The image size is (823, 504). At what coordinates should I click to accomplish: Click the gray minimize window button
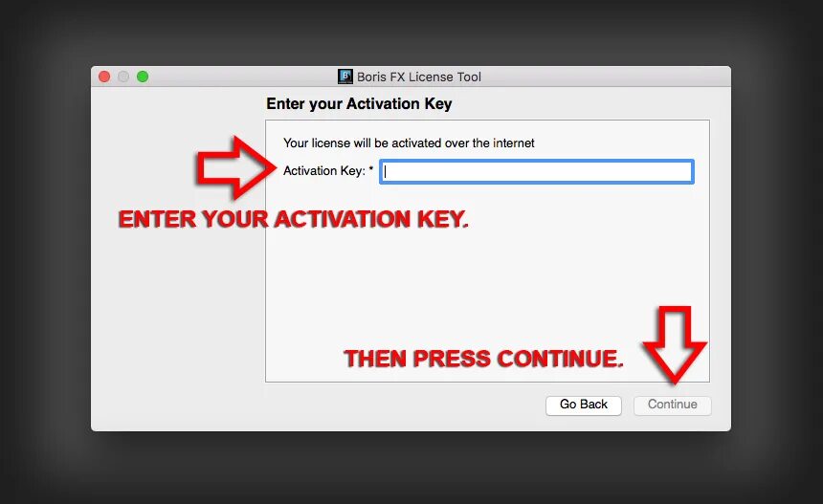tap(123, 77)
